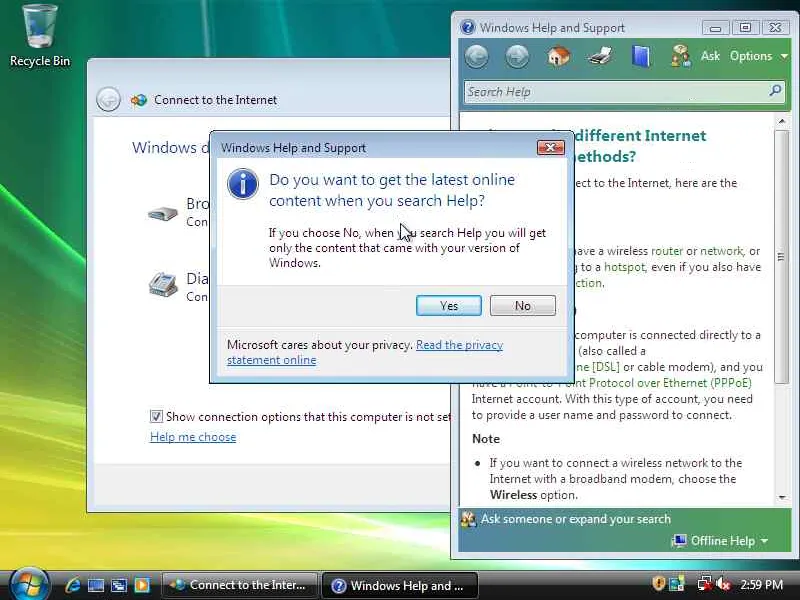Screen dimensions: 800x600
Task: Click the security shield tray icon
Action: [658, 584]
